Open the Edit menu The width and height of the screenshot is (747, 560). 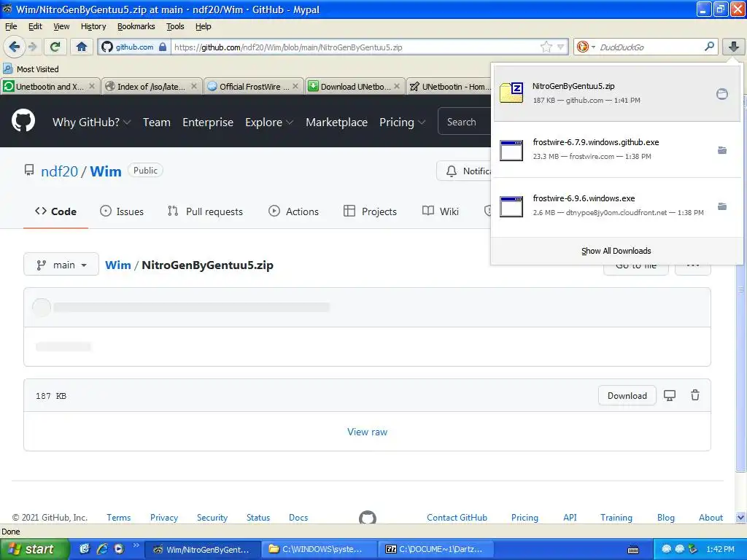click(x=35, y=26)
